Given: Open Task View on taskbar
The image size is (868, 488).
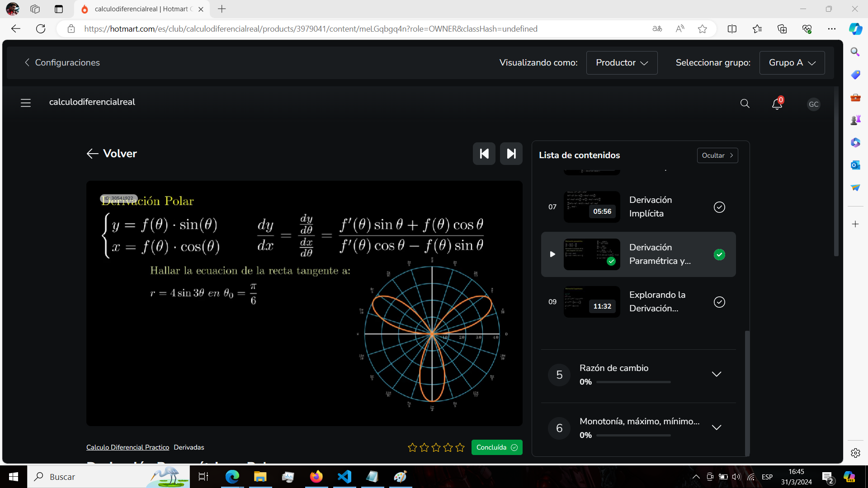Looking at the screenshot, I should 203,477.
